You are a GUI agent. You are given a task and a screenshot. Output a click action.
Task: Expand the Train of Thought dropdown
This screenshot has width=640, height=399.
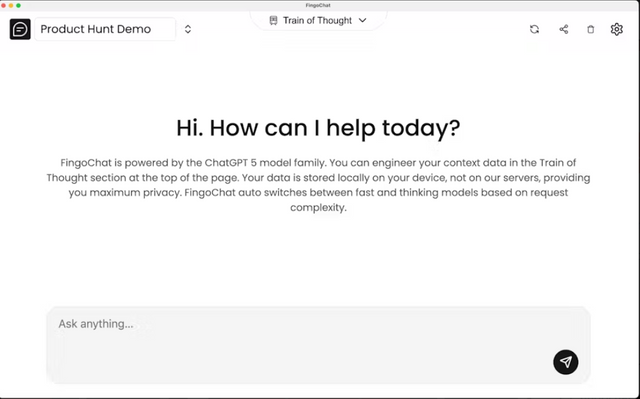tap(318, 20)
